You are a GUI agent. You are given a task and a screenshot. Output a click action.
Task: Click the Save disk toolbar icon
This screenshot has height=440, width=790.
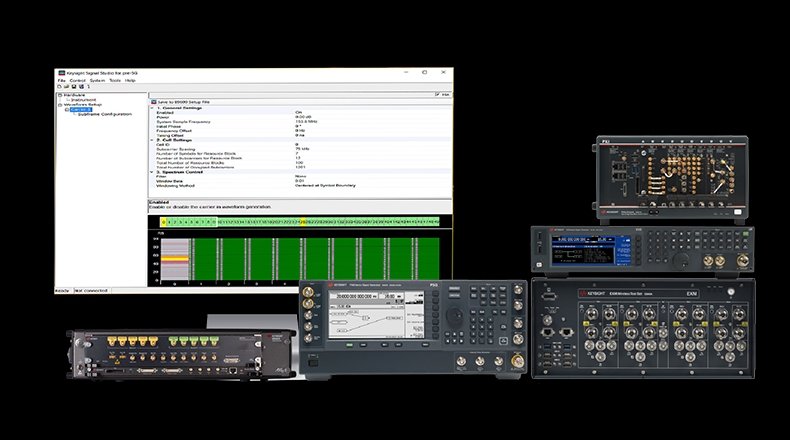(x=74, y=87)
